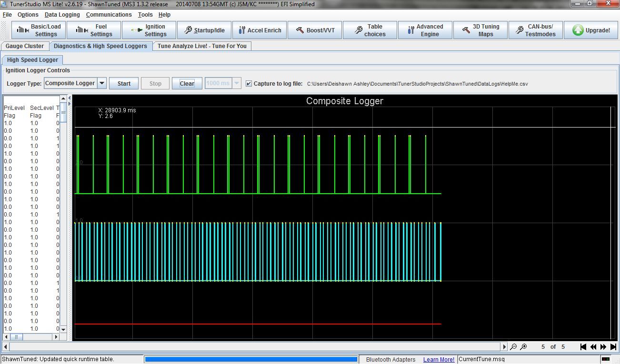620x364 pixels.
Task: Click the Learn More! link
Action: coord(439,359)
